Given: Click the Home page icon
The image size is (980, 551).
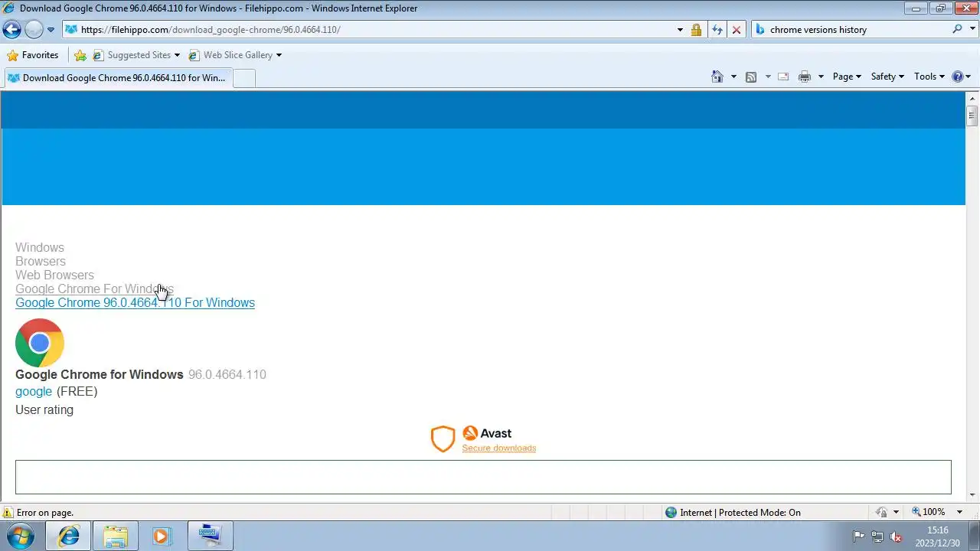Looking at the screenshot, I should [717, 77].
